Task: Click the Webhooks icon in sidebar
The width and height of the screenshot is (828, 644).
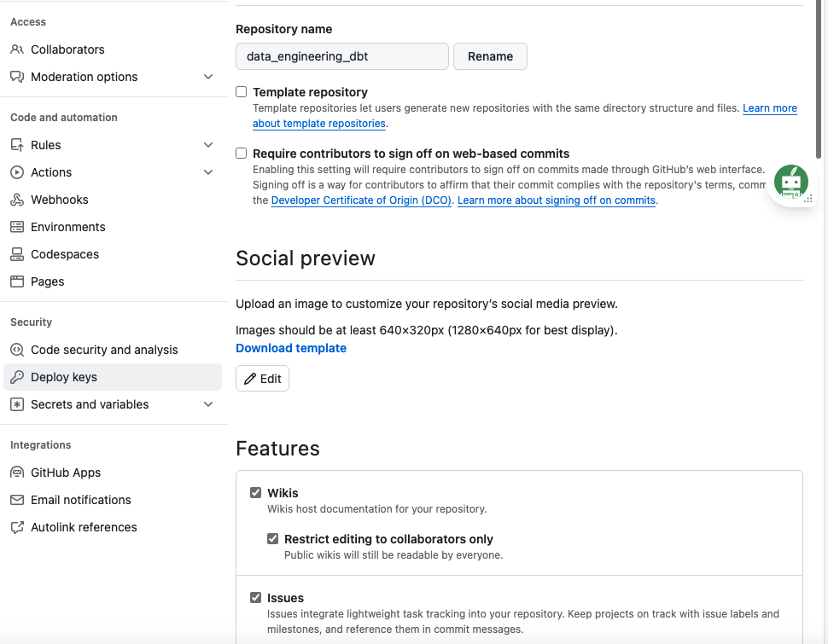Action: pos(17,200)
